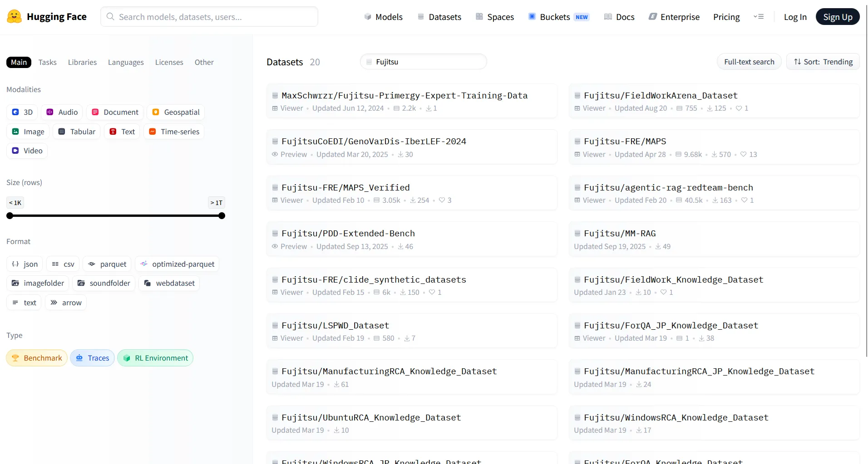Open Fujitsu/FieldWorkArena_Dataset dataset
The image size is (868, 464).
click(714, 101)
